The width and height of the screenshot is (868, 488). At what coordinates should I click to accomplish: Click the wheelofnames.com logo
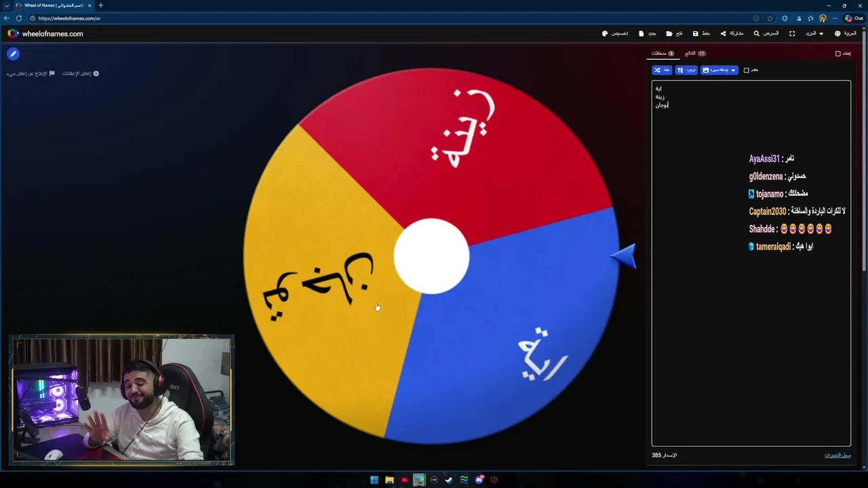(45, 33)
